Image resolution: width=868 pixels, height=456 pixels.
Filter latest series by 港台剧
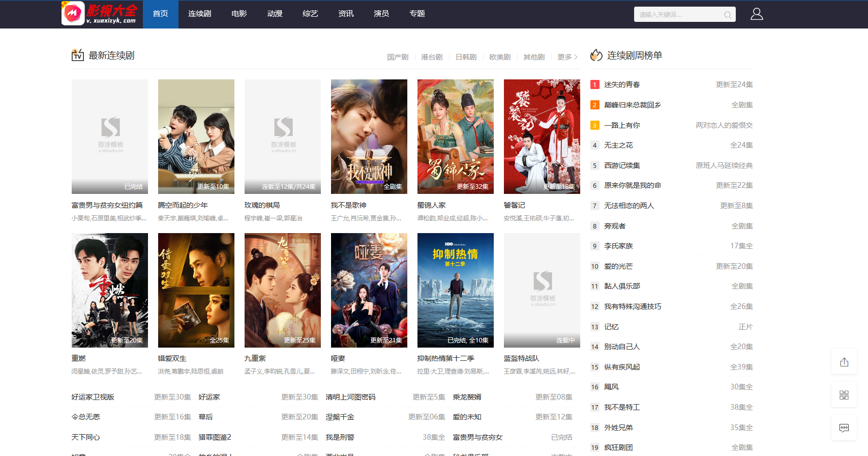432,57
